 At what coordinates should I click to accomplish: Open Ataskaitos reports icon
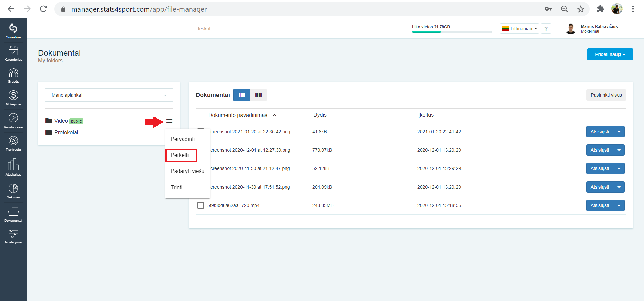[13, 167]
